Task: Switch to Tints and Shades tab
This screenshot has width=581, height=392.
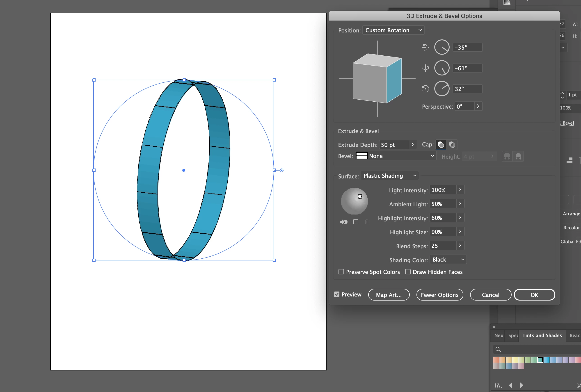Action: click(x=542, y=335)
